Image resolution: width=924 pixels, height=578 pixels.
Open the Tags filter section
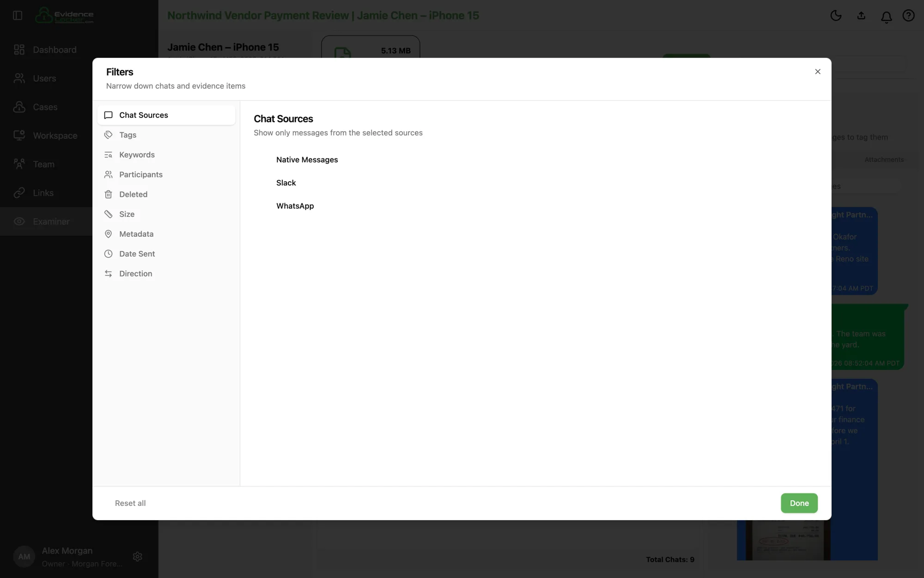166,135
